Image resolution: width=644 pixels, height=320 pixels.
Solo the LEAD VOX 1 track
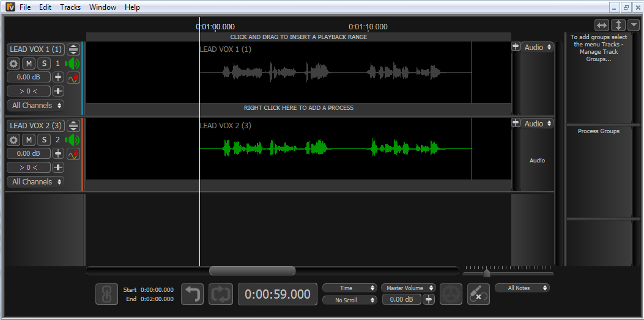point(43,64)
